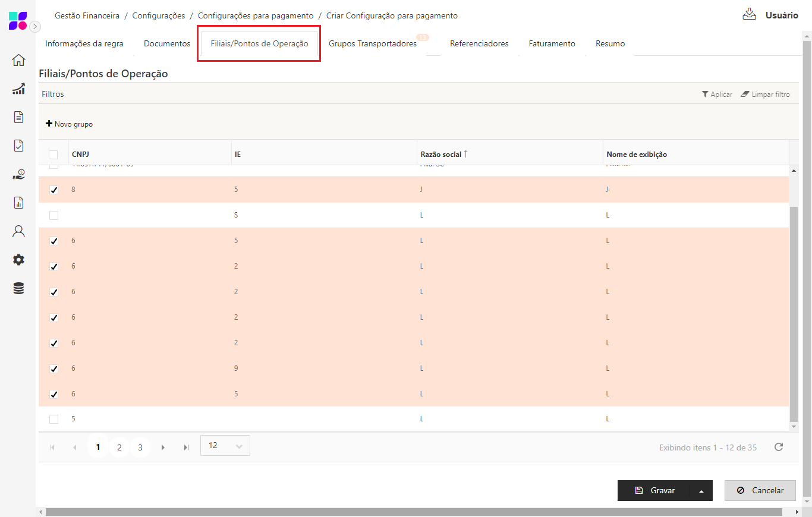812x517 pixels.
Task: Open the database stack sidebar icon
Action: pos(18,288)
